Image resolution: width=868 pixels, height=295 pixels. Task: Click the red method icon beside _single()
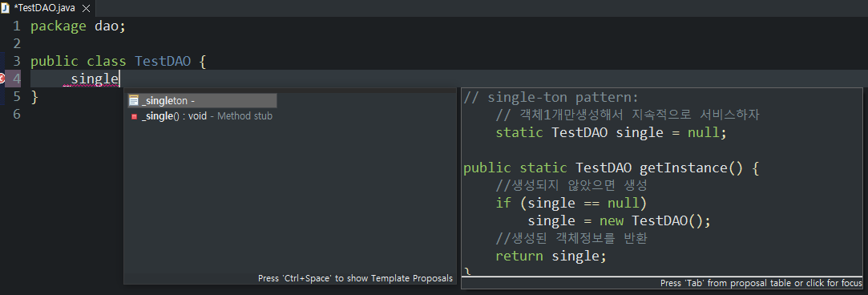[x=133, y=116]
